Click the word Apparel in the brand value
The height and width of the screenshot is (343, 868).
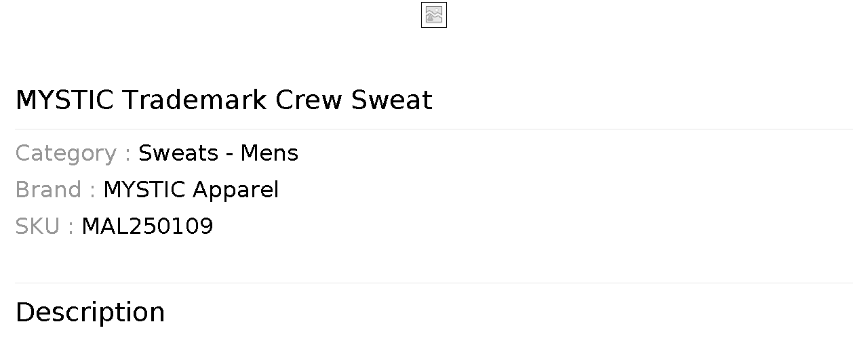(235, 190)
